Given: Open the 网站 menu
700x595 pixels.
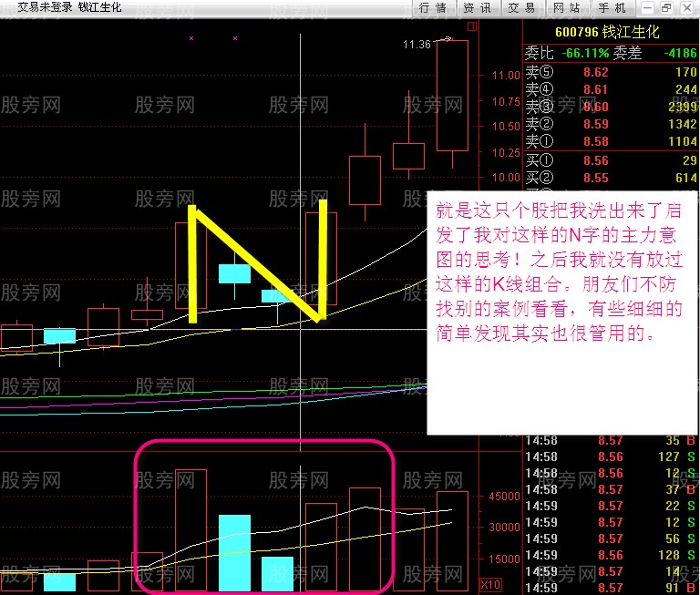Looking at the screenshot, I should (x=568, y=7).
